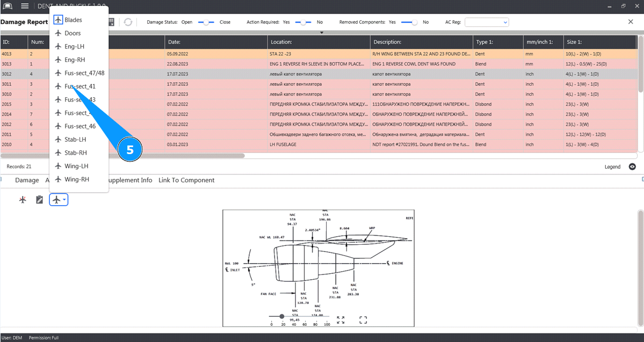Collapse the airplane zone dropdown button
Screen dimensions: 644x342
tap(59, 200)
